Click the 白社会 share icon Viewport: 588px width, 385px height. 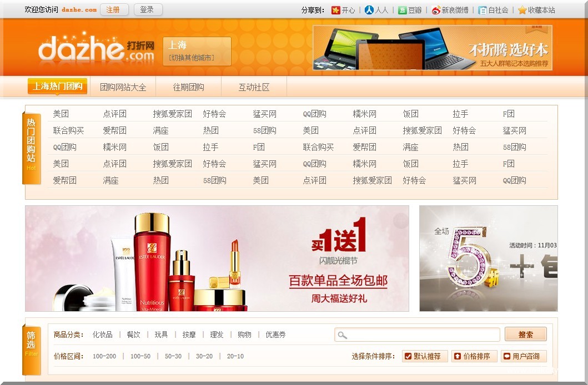tap(483, 10)
